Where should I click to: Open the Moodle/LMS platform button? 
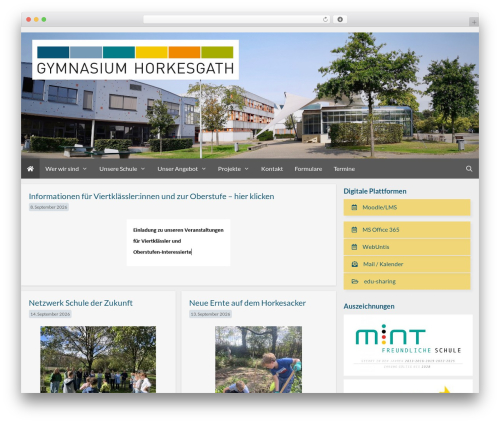407,207
